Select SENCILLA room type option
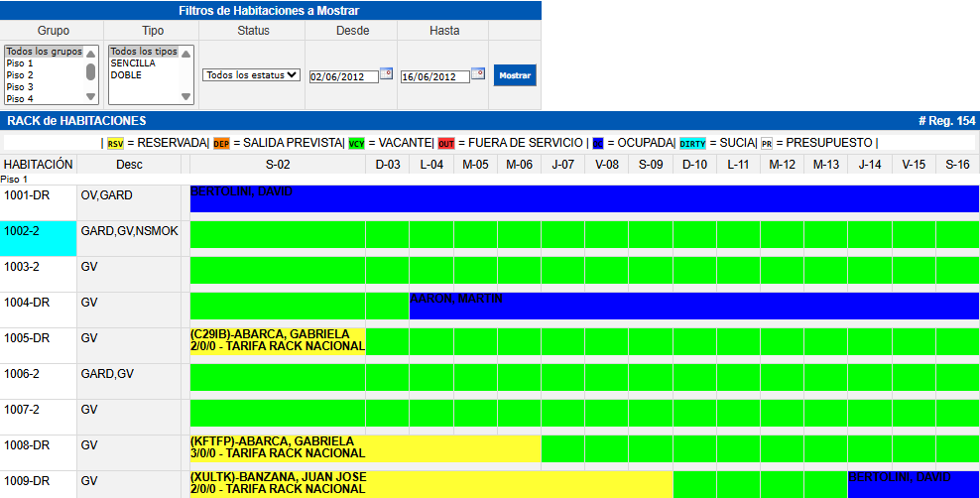This screenshot has height=498, width=980. (x=133, y=63)
